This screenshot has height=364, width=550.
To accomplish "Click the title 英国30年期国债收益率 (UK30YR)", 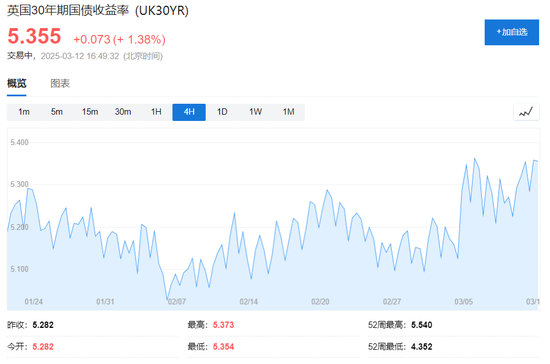I will coord(98,11).
